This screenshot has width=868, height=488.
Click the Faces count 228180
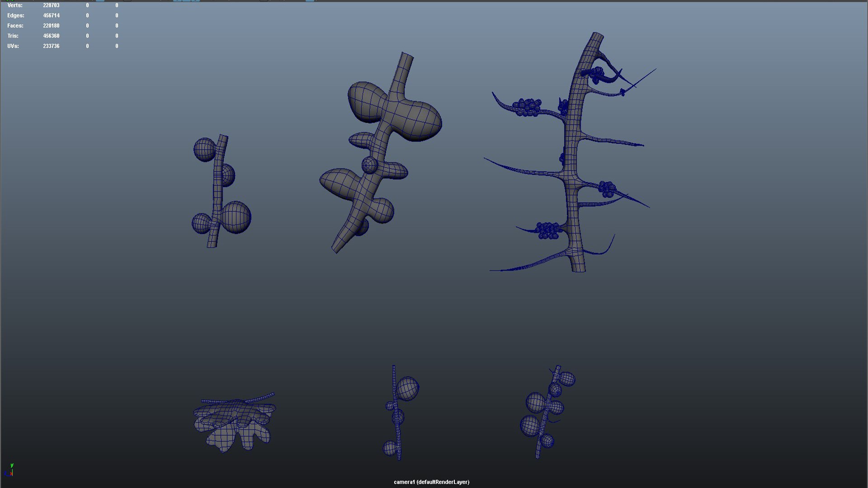tap(51, 26)
